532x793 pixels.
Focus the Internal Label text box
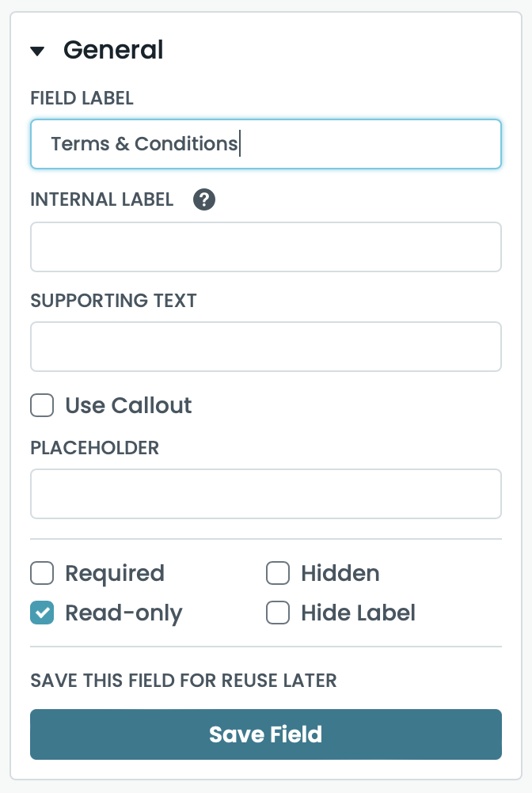click(x=265, y=247)
